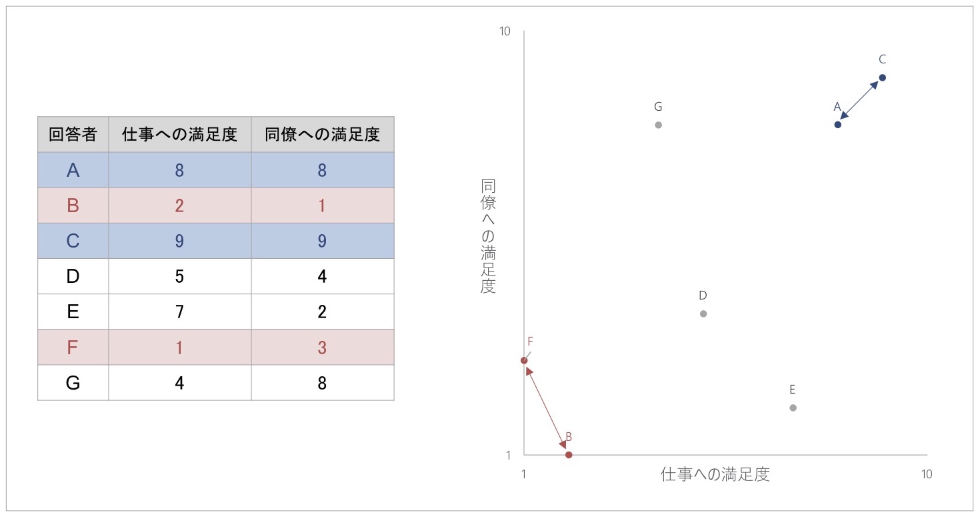Viewport: 980px width, 517px height.
Task: Click the red F data point
Action: coord(524,360)
